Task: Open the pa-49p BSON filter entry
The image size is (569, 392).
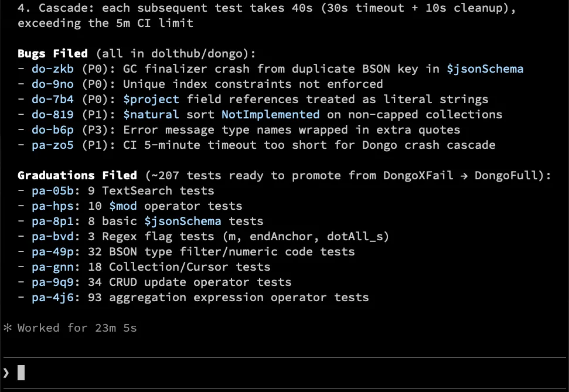Action: pyautogui.click(x=53, y=252)
